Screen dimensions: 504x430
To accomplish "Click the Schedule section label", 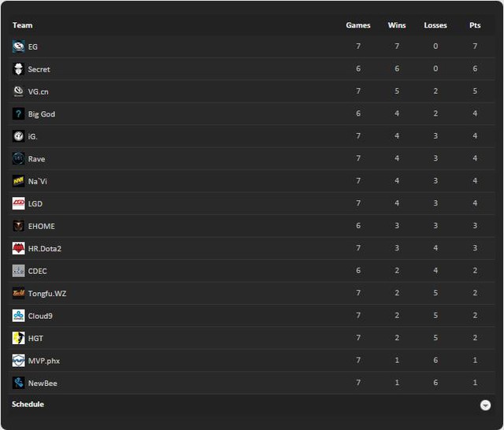I will pos(28,404).
